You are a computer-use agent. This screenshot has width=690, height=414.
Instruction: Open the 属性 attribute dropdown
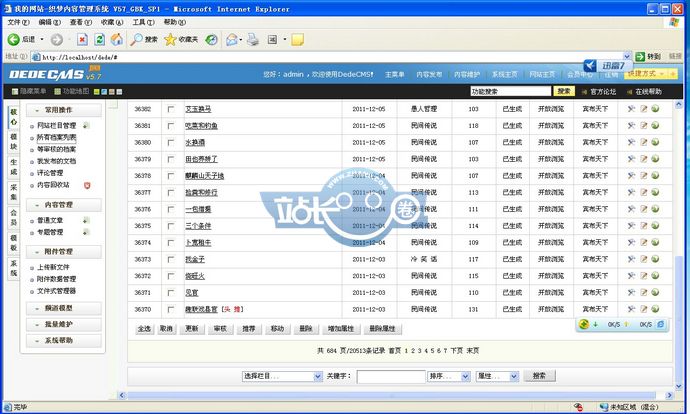point(497,376)
